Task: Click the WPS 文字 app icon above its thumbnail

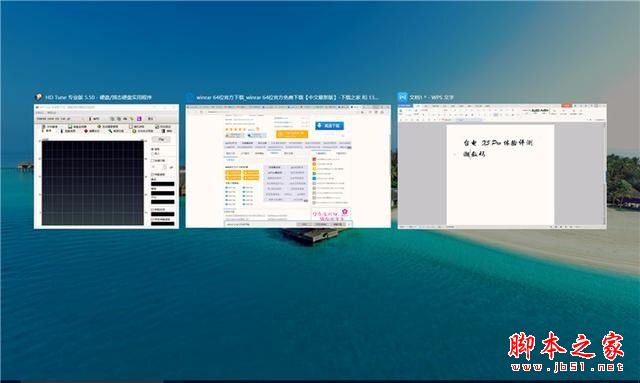Action: pos(402,97)
